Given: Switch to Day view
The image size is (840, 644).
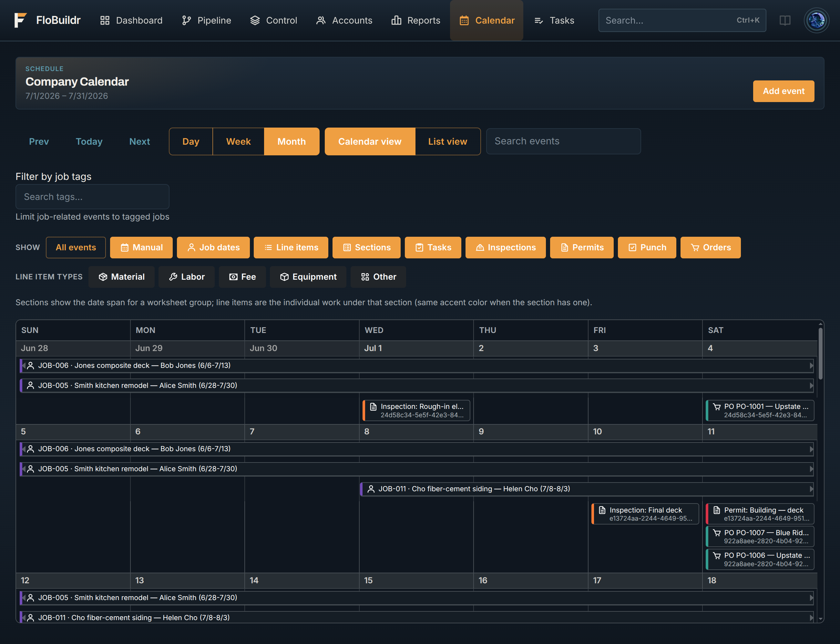Looking at the screenshot, I should tap(191, 141).
